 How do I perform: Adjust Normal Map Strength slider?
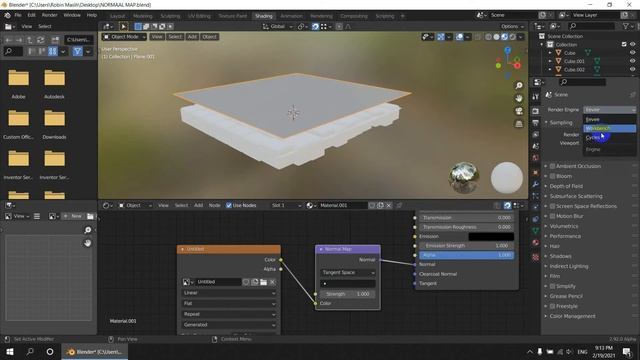click(348, 294)
